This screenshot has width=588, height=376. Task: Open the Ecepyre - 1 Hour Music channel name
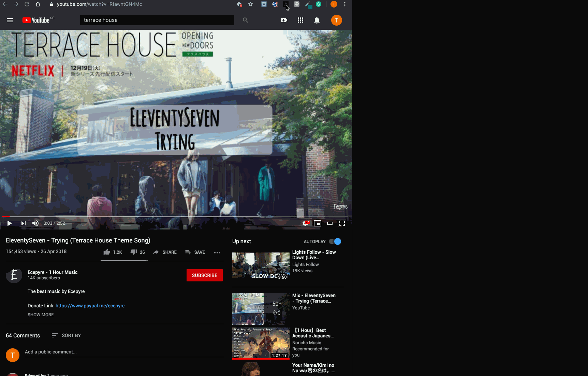[x=53, y=272]
